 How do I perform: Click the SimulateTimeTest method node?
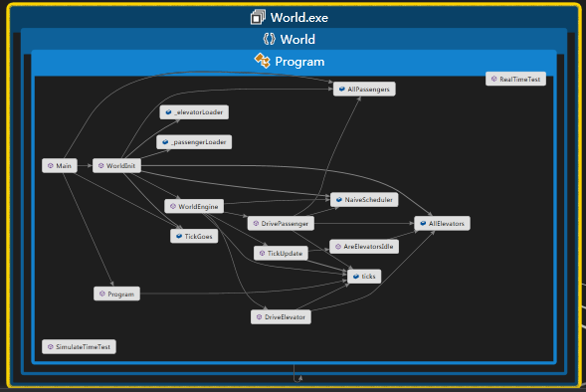pos(79,347)
